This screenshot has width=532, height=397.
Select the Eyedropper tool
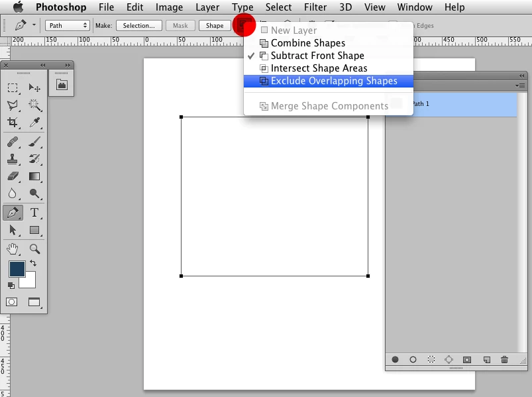34,122
